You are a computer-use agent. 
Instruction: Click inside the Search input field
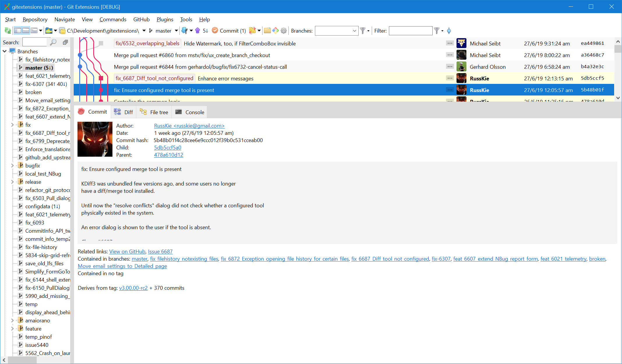pos(35,42)
